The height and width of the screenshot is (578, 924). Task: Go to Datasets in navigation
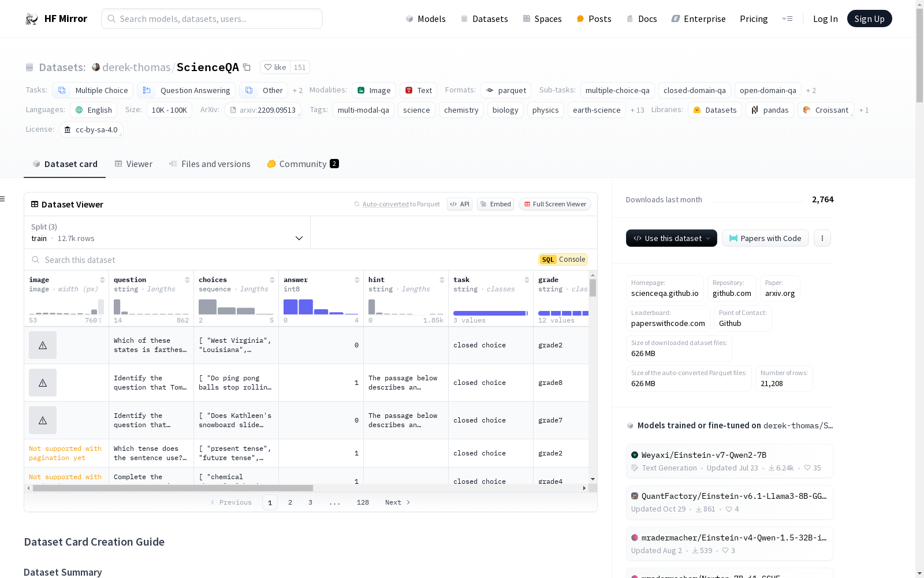coord(484,18)
